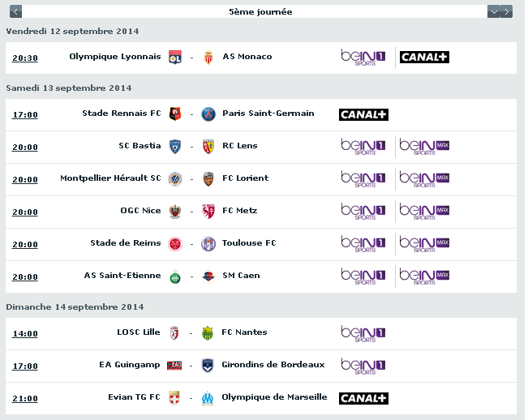Click the Olympique de Marseille crest
This screenshot has width=528, height=420.
pyautogui.click(x=208, y=398)
